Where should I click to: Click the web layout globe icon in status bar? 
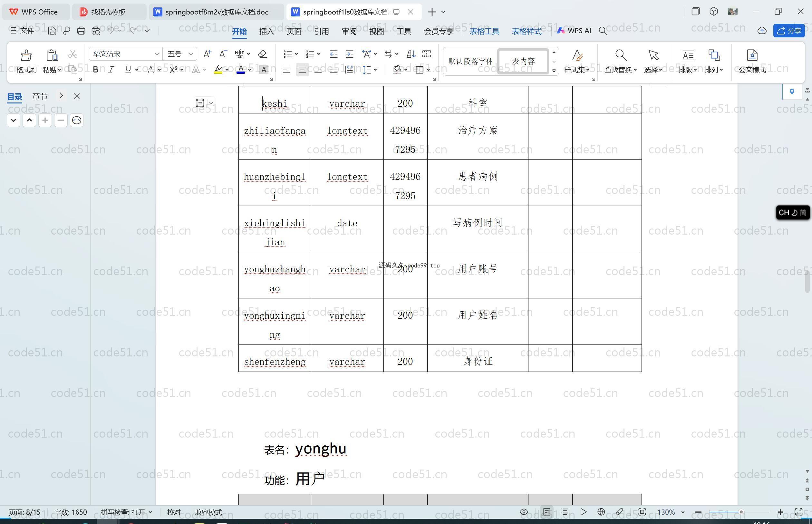(601, 512)
